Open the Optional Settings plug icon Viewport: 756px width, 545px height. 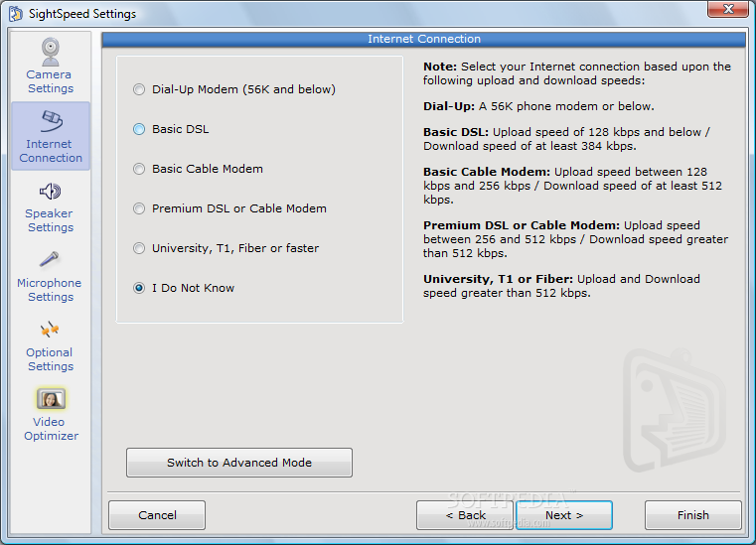pos(50,330)
